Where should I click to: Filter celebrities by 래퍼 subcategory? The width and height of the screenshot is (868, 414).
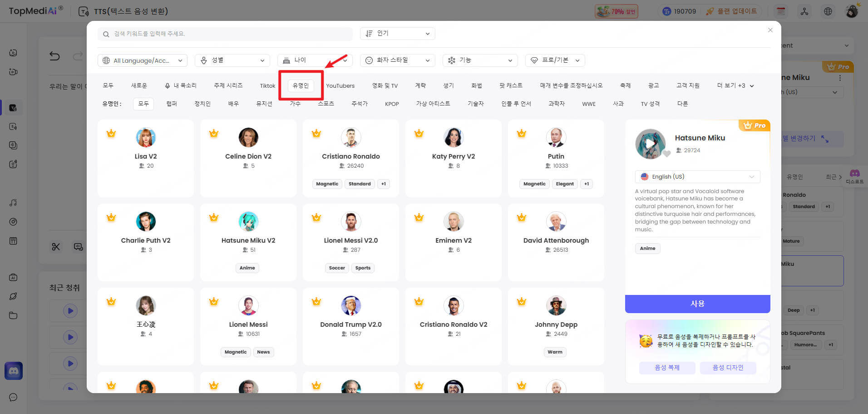[172, 104]
